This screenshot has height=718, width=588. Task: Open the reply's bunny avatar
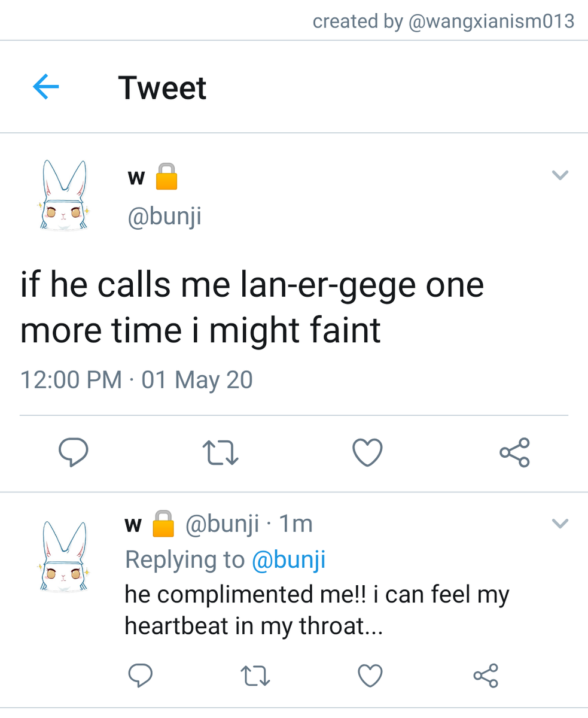(x=65, y=556)
